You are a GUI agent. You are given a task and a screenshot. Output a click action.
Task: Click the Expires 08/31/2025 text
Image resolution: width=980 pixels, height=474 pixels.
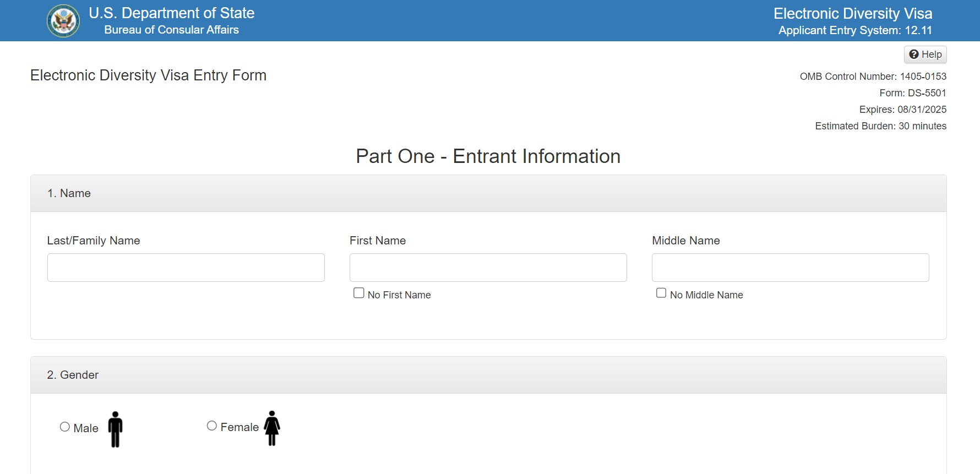pyautogui.click(x=902, y=110)
